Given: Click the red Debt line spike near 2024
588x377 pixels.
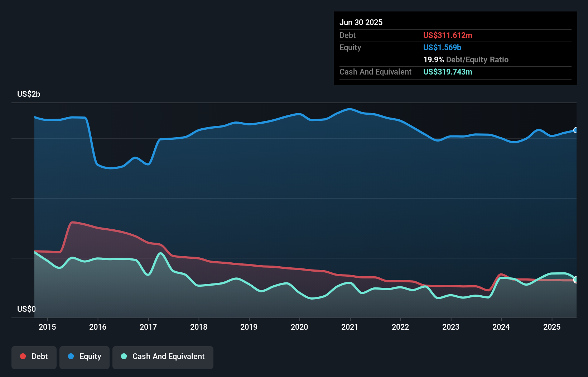Looking at the screenshot, I should (x=501, y=274).
